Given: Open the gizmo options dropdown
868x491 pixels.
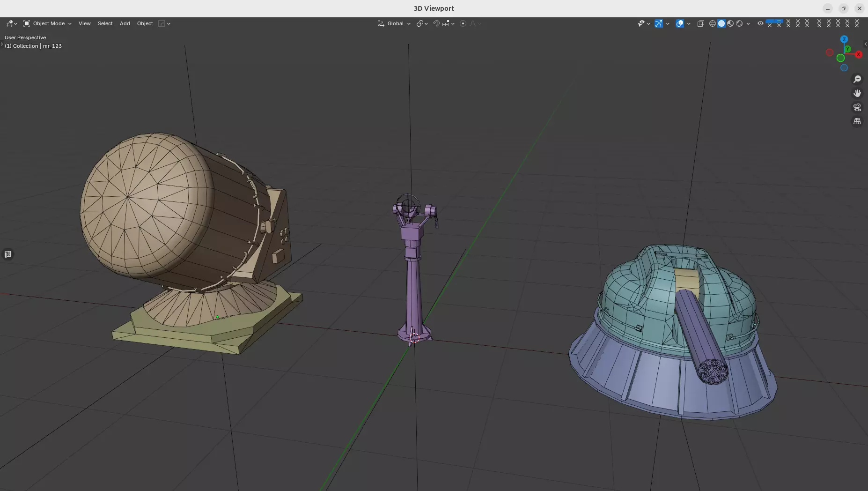Looking at the screenshot, I should point(668,23).
